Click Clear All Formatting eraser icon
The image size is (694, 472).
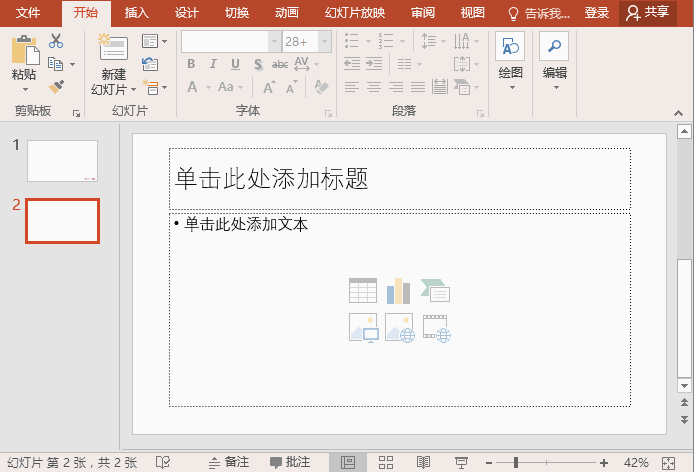(321, 87)
